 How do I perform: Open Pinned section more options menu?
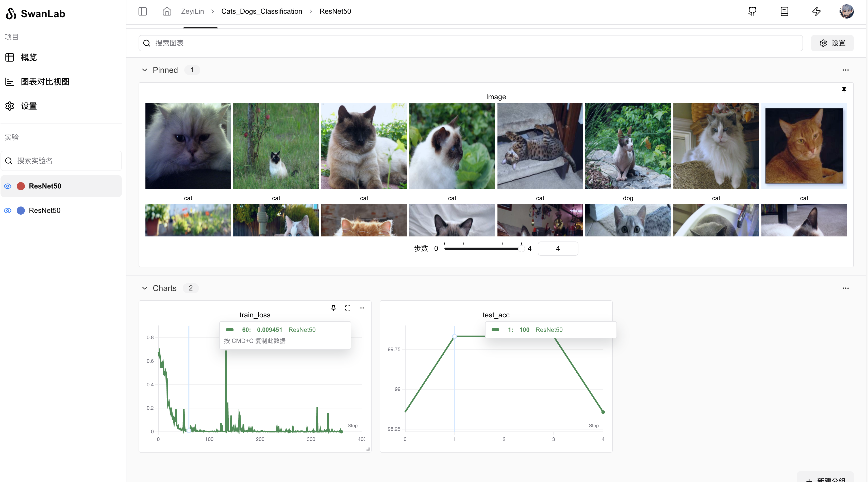pos(845,70)
